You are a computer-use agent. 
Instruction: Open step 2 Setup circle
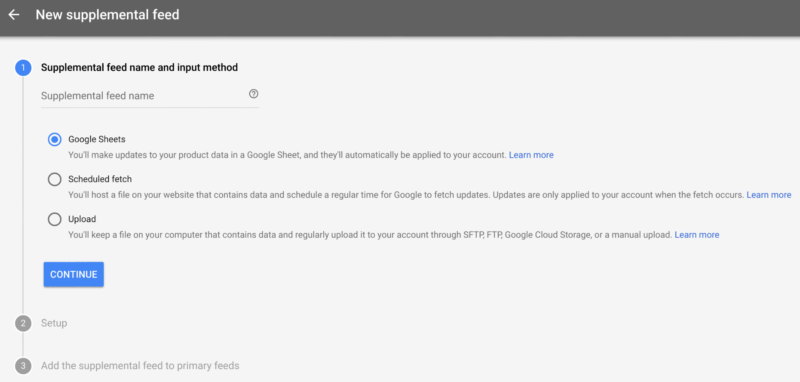point(23,323)
